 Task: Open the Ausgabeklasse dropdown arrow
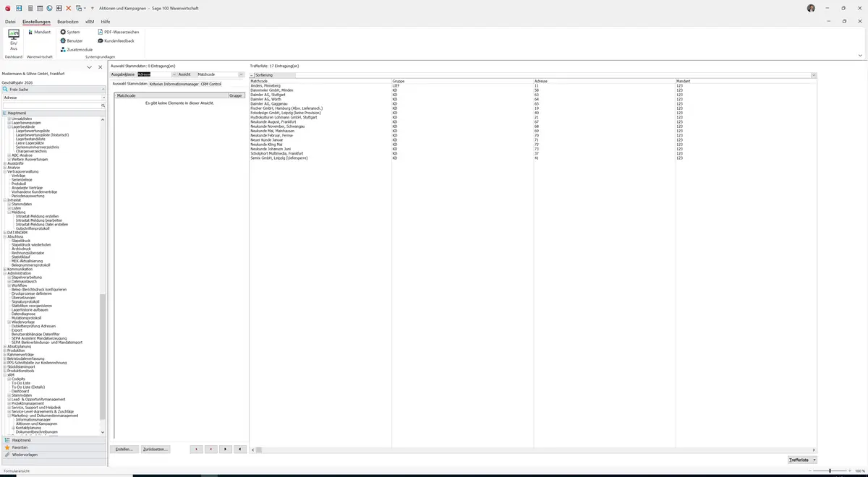click(174, 74)
